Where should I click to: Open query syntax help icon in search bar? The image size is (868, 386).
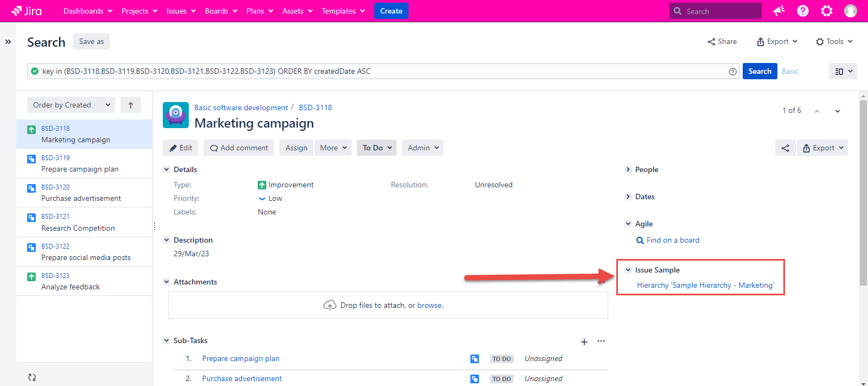point(733,72)
